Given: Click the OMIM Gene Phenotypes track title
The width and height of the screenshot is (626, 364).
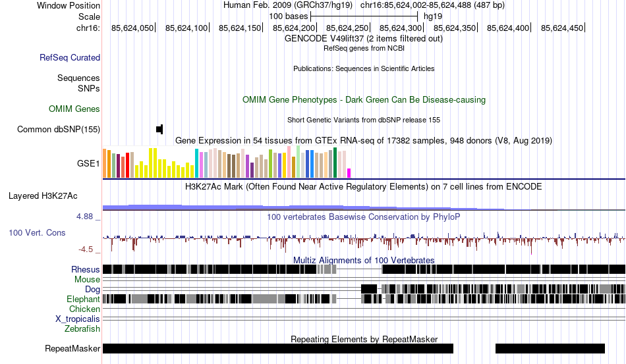Looking at the screenshot, I should point(364,99).
